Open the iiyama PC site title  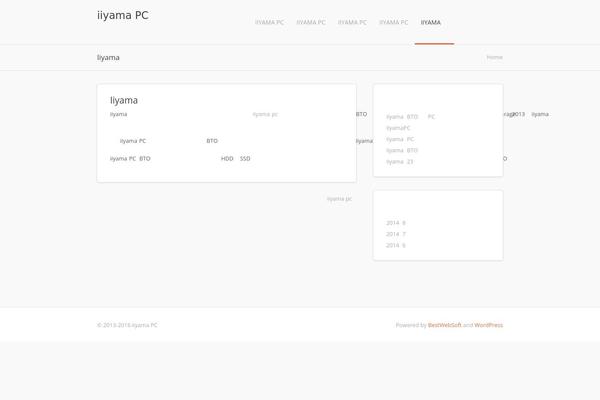click(x=122, y=15)
